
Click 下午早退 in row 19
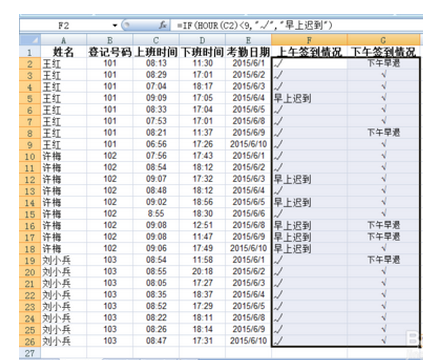coord(383,260)
